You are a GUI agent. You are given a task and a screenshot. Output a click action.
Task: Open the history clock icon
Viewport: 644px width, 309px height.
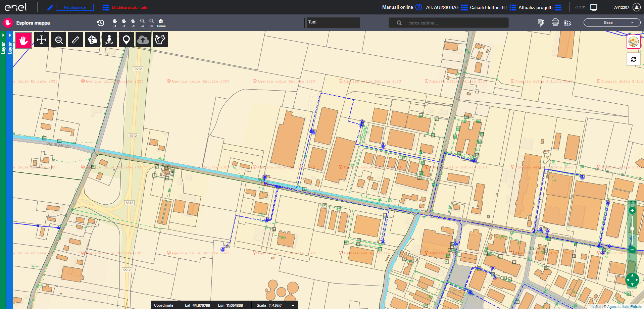[x=100, y=23]
